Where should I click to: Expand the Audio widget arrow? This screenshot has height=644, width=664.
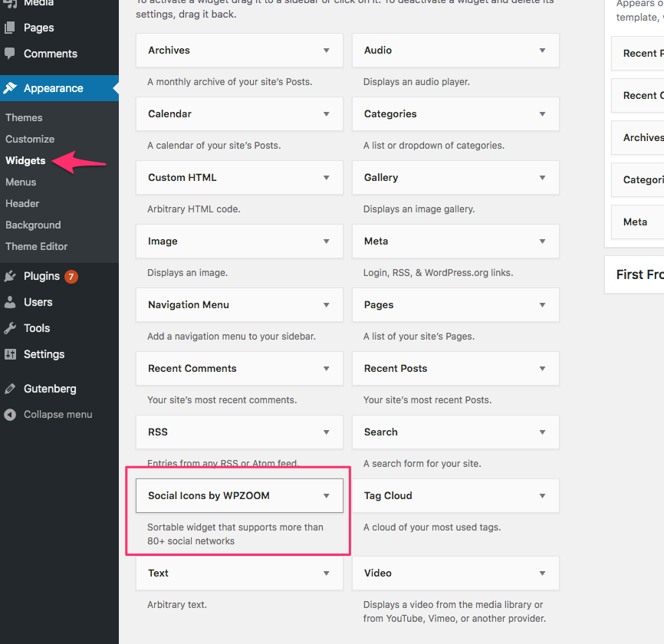click(542, 51)
